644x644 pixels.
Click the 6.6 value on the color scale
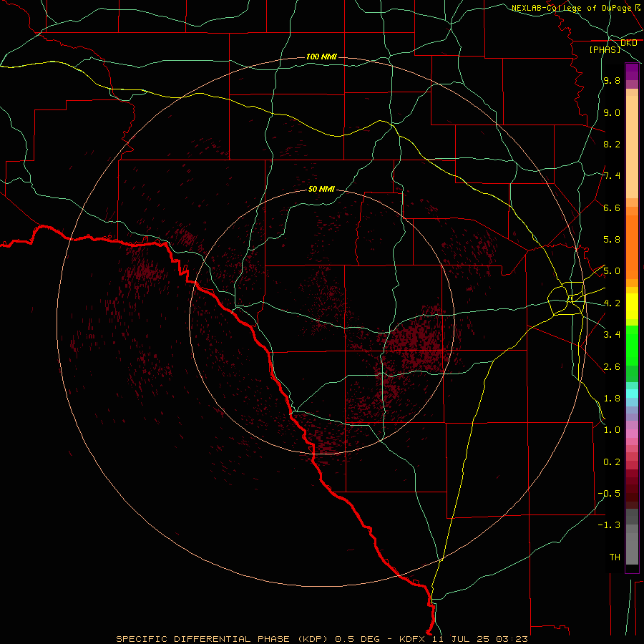pos(612,208)
